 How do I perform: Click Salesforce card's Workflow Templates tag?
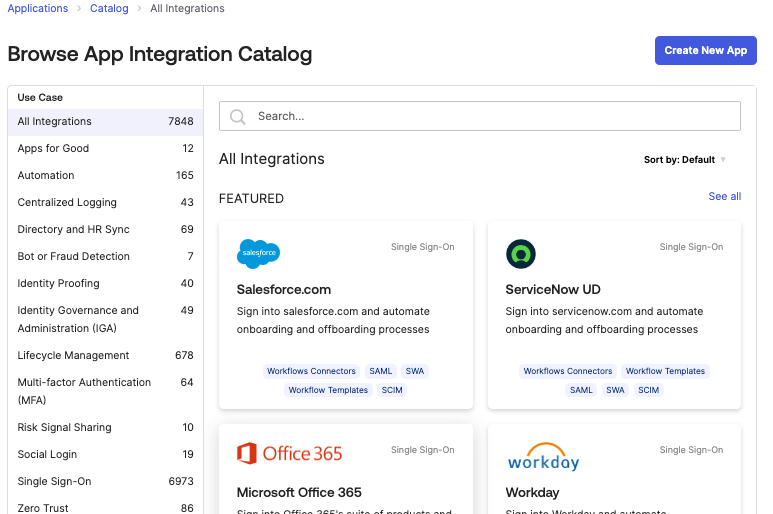coord(328,390)
